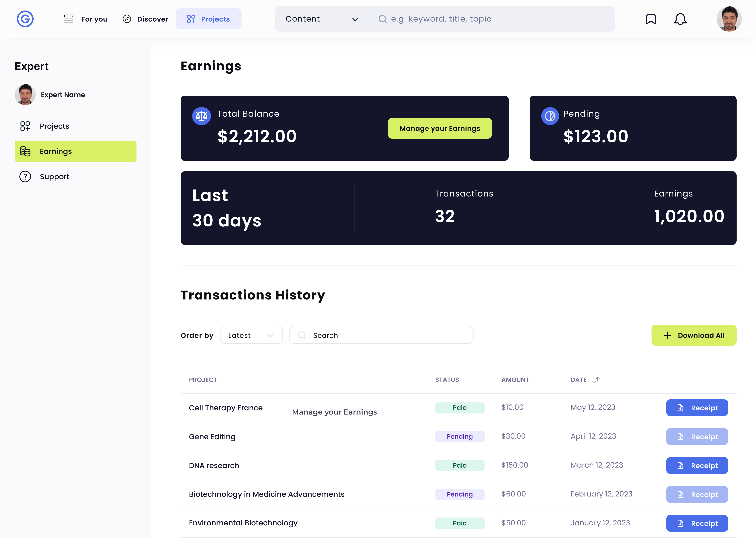
Task: Select Earnings in the sidebar
Action: pos(75,151)
